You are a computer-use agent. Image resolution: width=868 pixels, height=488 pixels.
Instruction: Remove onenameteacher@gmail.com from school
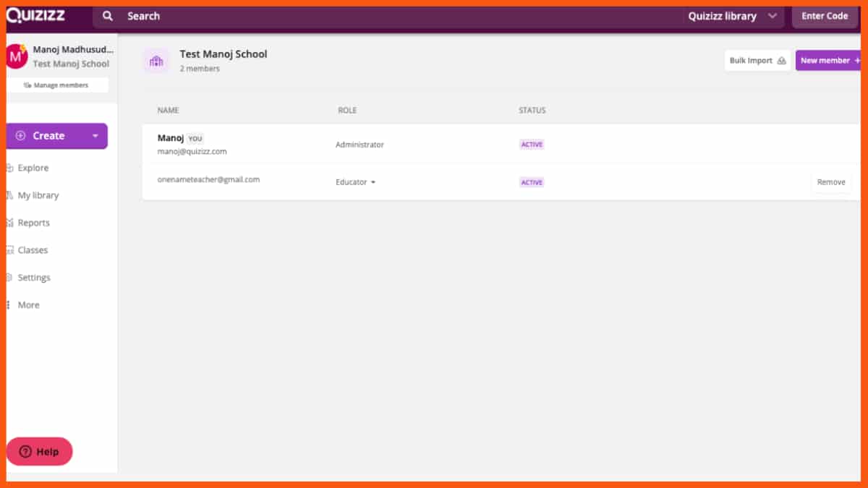(830, 182)
